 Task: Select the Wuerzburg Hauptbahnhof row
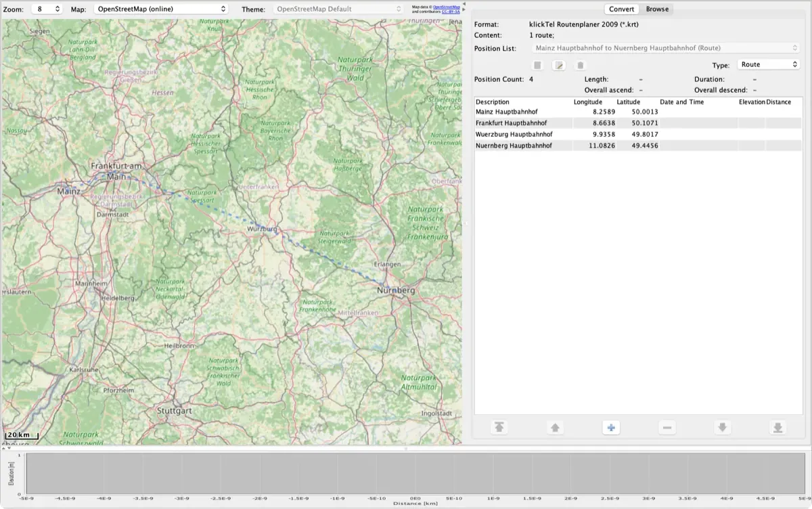(x=638, y=134)
